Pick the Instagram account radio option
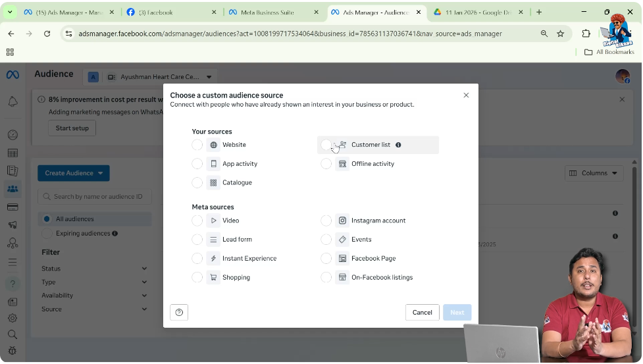This screenshot has width=643, height=364. coord(326,221)
